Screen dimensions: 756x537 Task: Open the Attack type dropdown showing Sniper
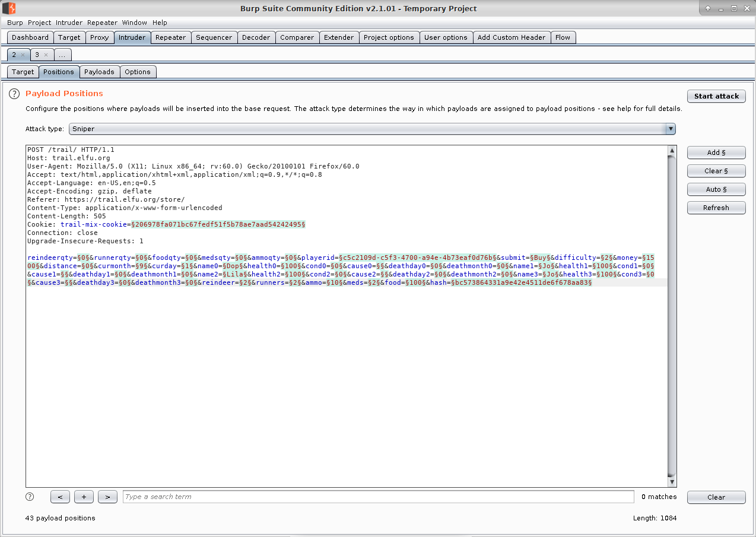[372, 129]
